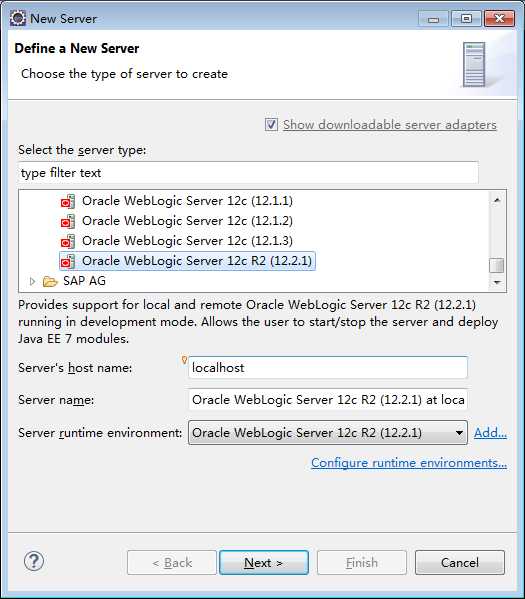The height and width of the screenshot is (599, 525).
Task: Click the SAP AG folder icon
Action: (x=50, y=282)
